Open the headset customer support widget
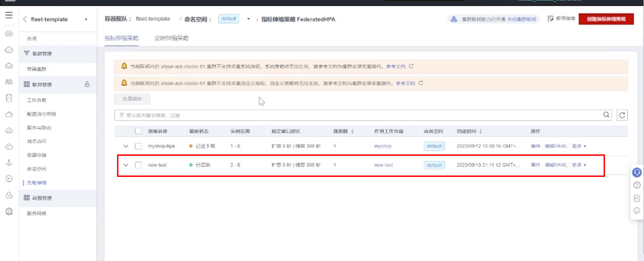The image size is (644, 261). 637,173
